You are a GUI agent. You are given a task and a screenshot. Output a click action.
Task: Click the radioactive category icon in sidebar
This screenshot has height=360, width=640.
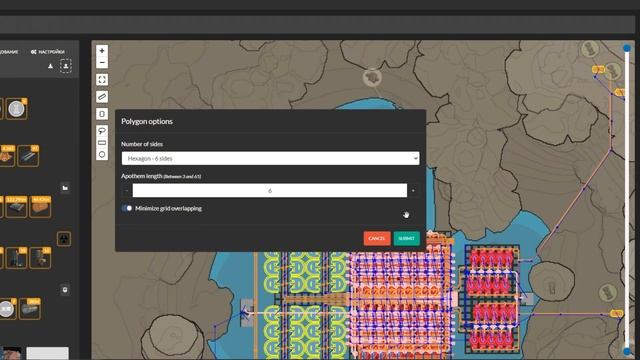click(x=64, y=239)
